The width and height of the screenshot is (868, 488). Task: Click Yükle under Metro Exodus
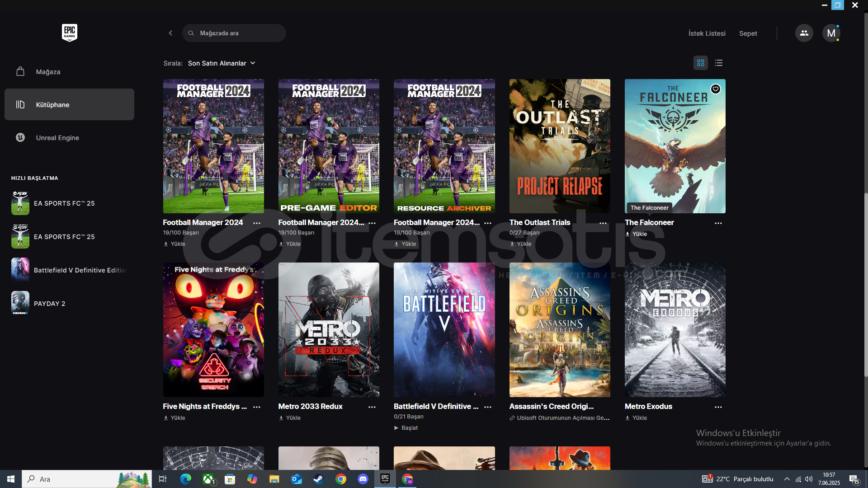click(x=636, y=418)
